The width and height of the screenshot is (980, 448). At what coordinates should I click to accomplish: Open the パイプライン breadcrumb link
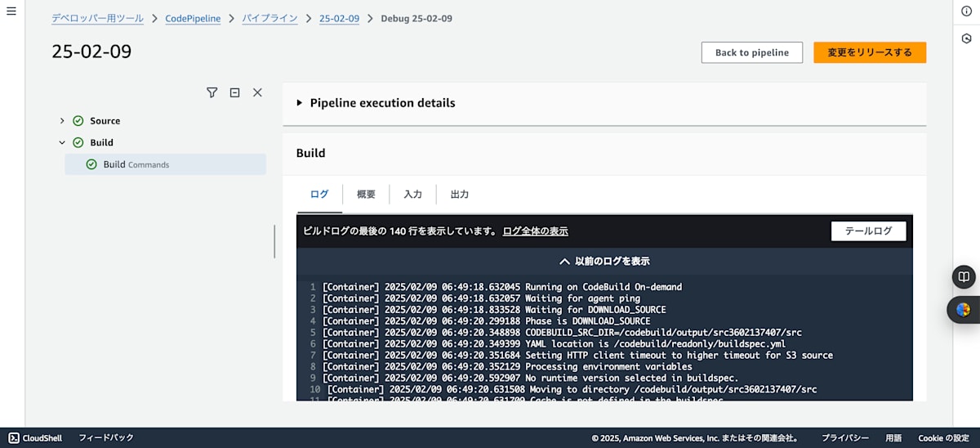pyautogui.click(x=269, y=18)
